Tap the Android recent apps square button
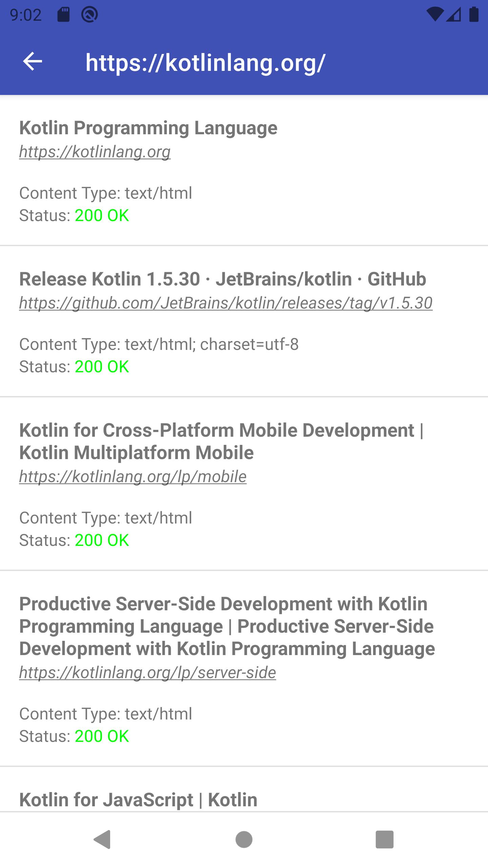 click(385, 840)
